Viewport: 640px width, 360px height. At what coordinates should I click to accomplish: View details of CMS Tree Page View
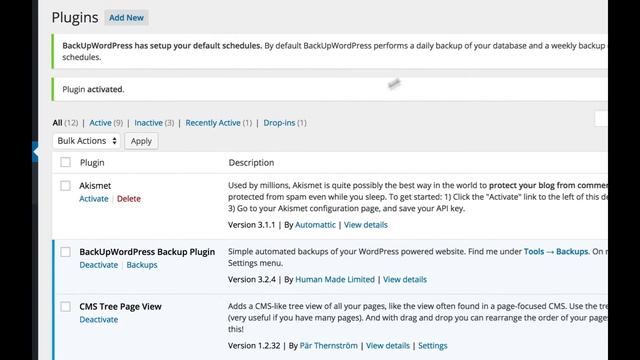click(388, 346)
